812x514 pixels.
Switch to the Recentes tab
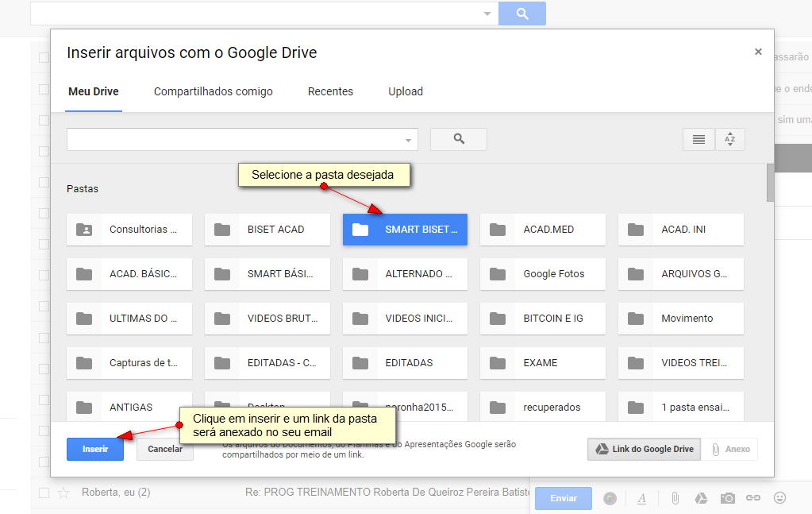tap(330, 91)
